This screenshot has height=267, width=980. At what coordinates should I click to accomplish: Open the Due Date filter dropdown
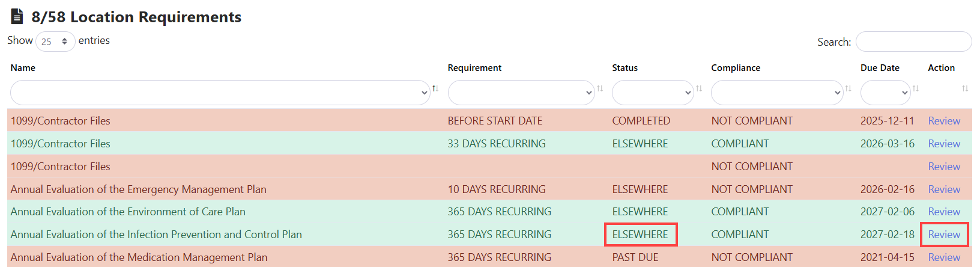click(x=885, y=93)
